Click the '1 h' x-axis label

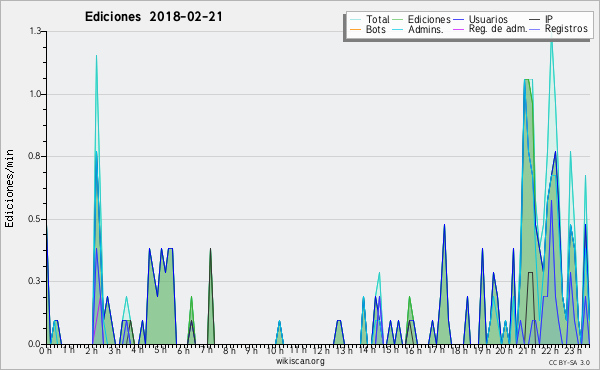68,350
